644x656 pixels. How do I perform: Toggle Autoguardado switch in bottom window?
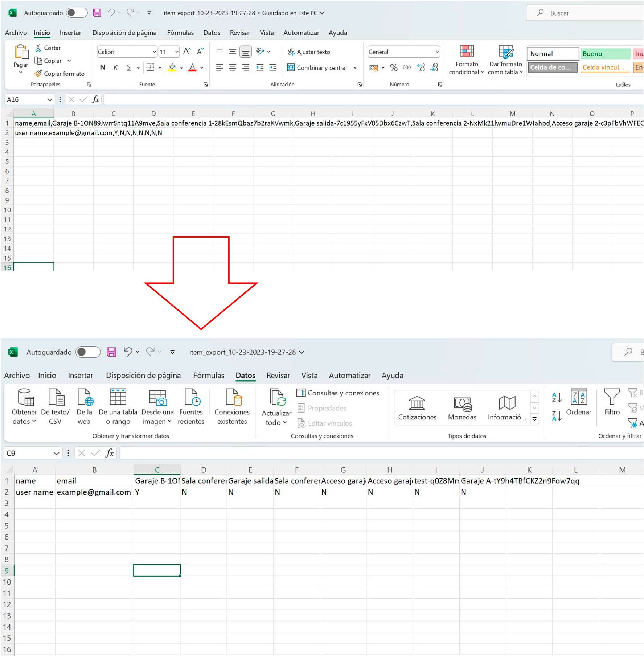click(88, 352)
